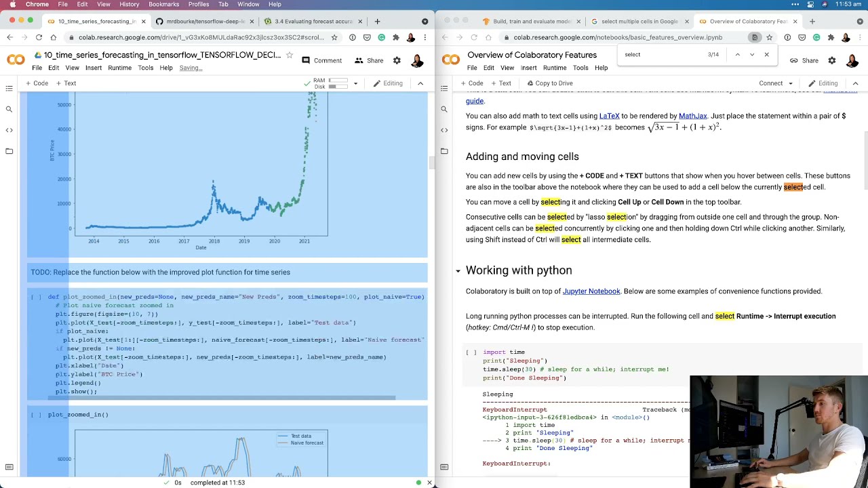Screen dimensions: 868x488
Task: Open code snippets icon in right Colab sidebar
Action: point(444,130)
